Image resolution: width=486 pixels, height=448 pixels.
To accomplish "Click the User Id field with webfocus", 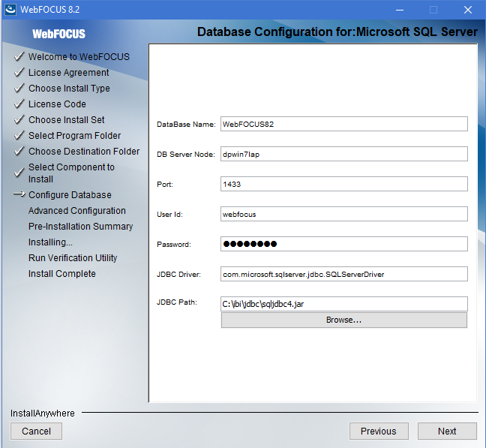I will pyautogui.click(x=343, y=214).
